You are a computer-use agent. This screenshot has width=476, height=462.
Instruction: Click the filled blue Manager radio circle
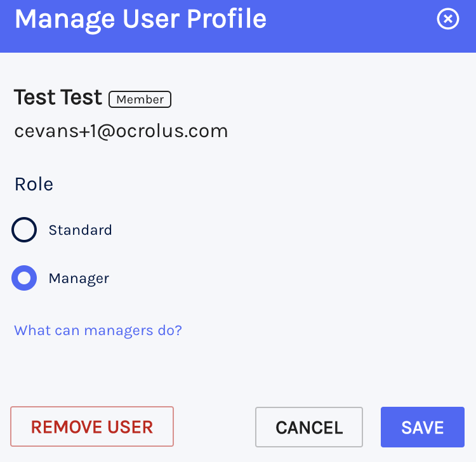coord(24,278)
